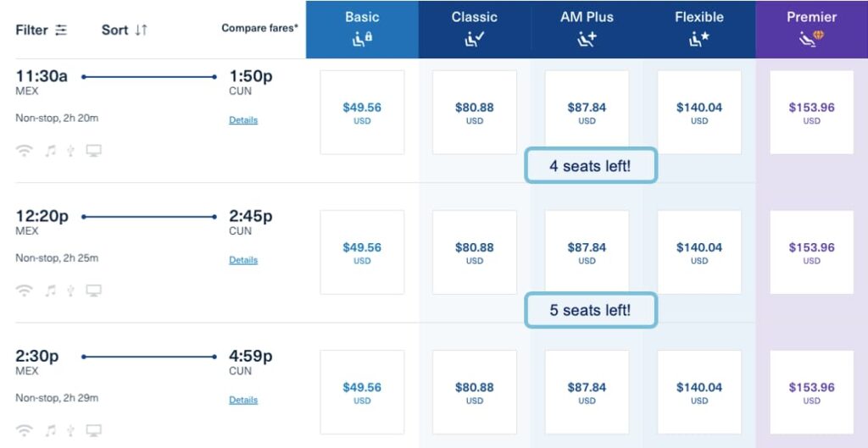Open the Filter options icon
The image size is (868, 448).
[61, 30]
